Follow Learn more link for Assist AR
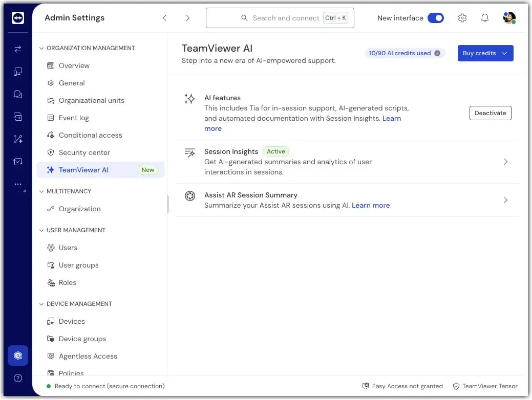Viewport: 532px width, 400px height. tap(371, 206)
